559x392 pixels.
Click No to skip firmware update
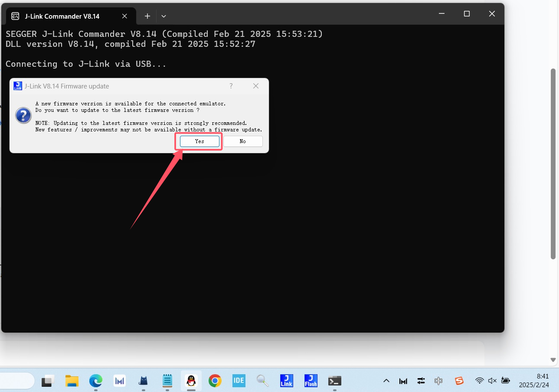pos(243,141)
